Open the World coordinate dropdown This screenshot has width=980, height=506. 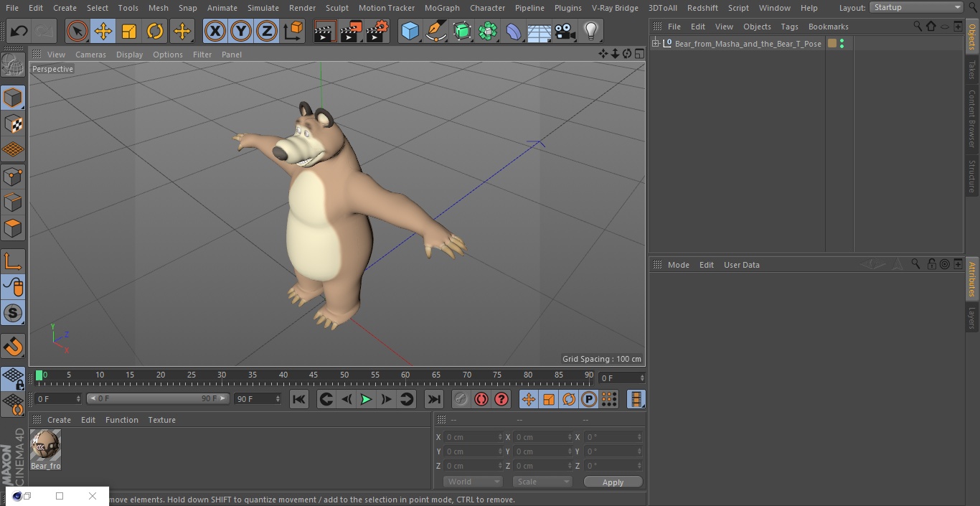coord(473,482)
